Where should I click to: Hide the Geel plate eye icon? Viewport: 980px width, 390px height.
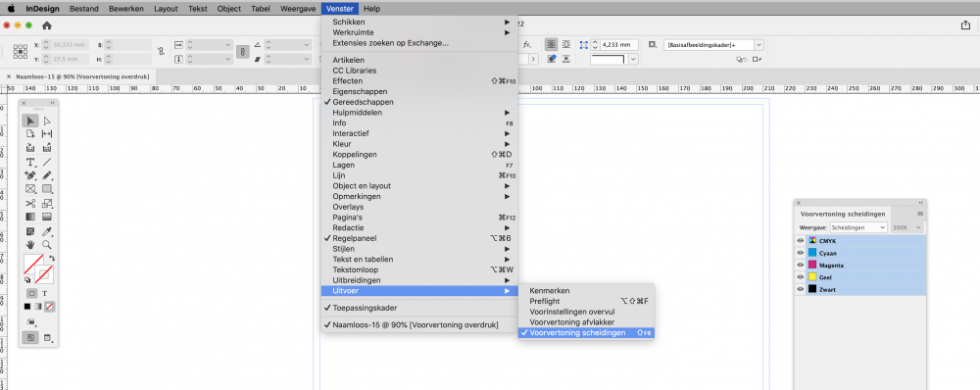tap(800, 277)
